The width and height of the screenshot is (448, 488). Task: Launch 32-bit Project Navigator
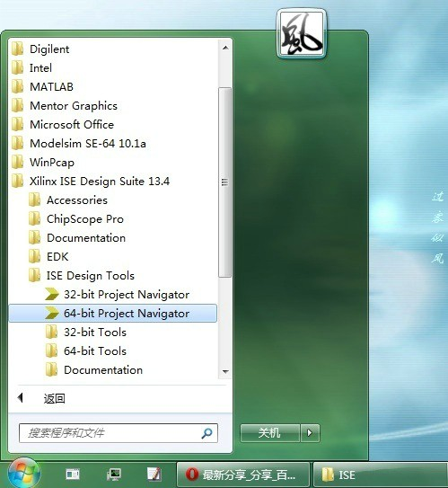click(x=113, y=295)
